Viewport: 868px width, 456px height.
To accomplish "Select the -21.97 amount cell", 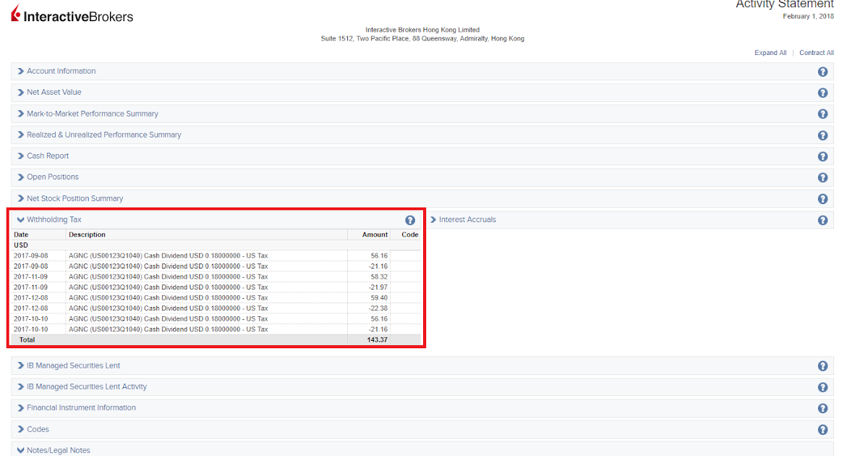I will 378,287.
